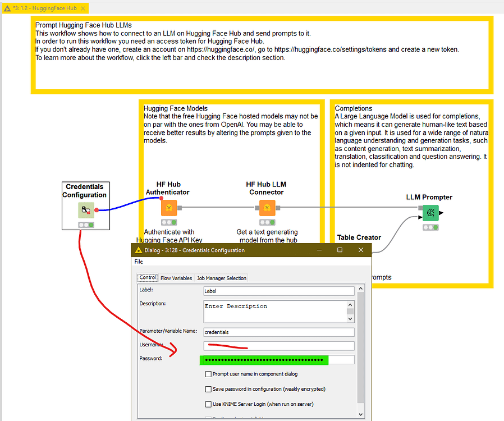The width and height of the screenshot is (504, 421).
Task: Open the LLM Prompter node
Action: (429, 213)
